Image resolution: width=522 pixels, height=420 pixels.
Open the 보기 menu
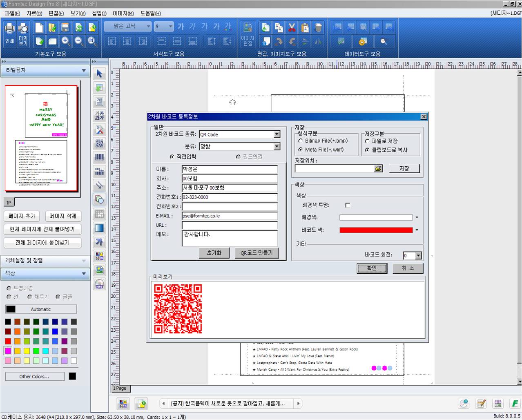tap(78, 13)
